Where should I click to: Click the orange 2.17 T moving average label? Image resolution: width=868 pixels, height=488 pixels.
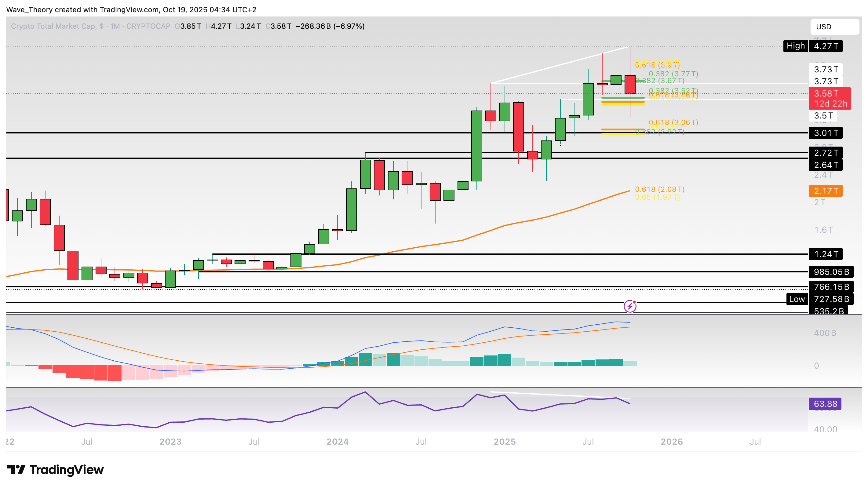tap(825, 191)
